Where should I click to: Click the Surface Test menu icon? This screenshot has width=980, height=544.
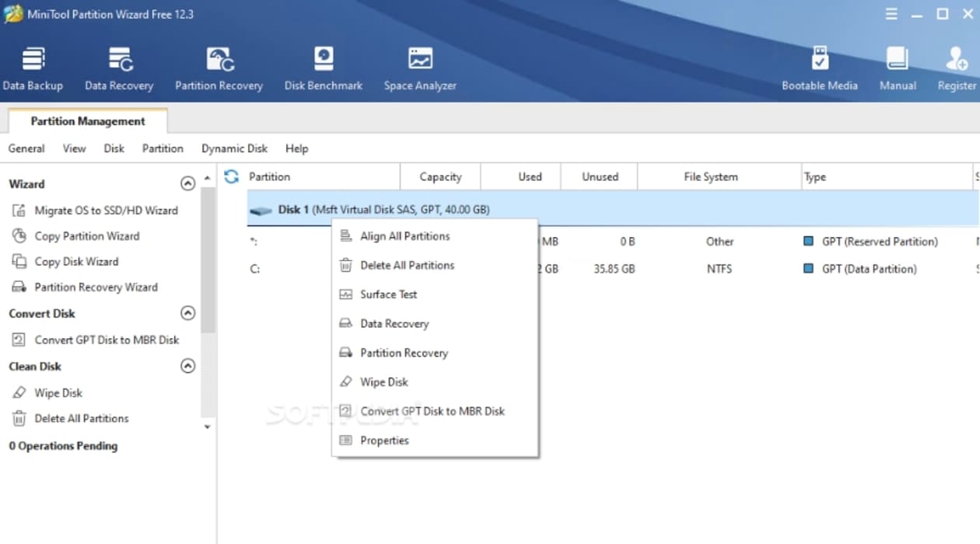tap(346, 295)
